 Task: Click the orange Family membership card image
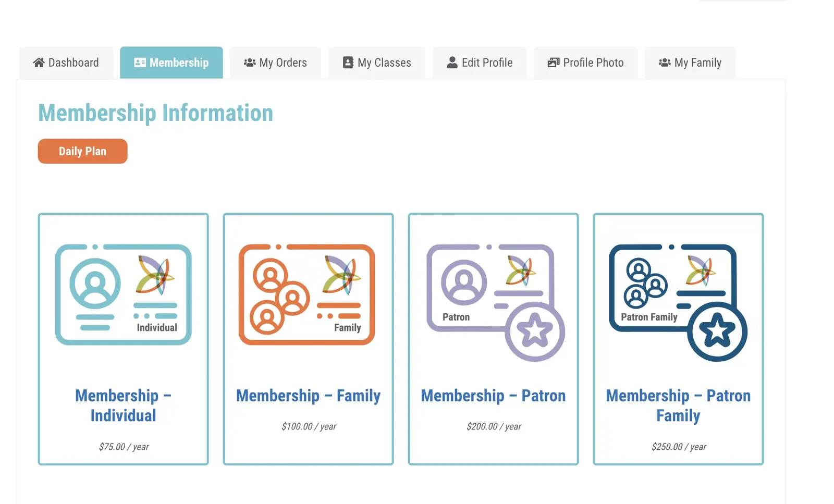click(307, 294)
